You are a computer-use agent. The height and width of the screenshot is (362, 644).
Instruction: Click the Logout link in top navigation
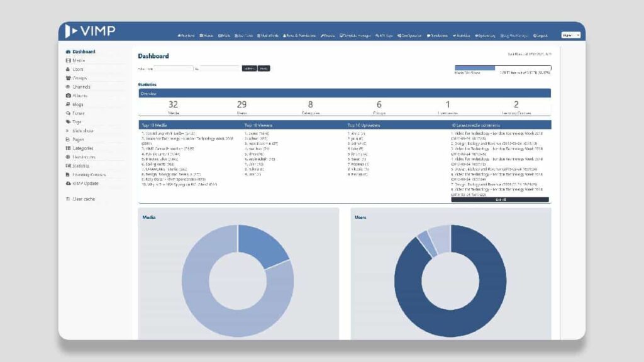(540, 36)
